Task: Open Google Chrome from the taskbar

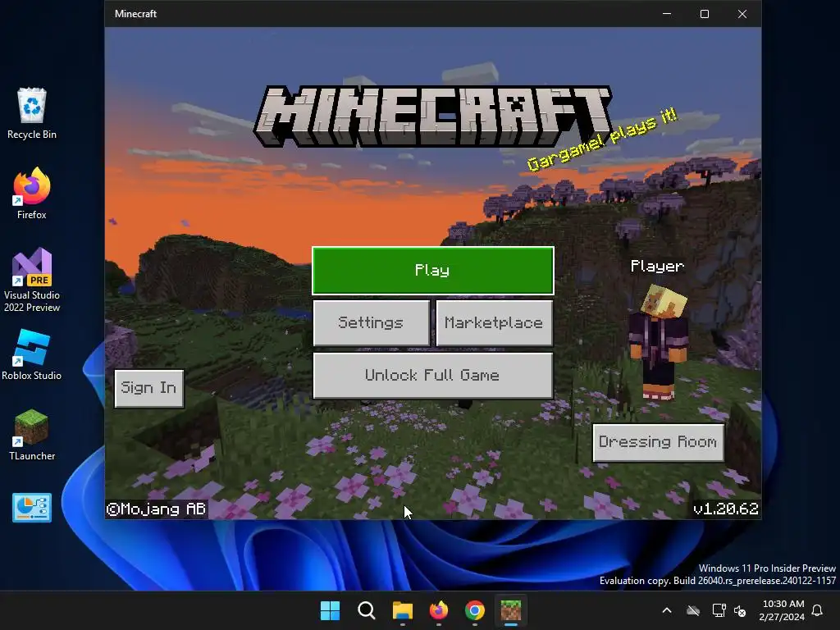Action: click(475, 610)
